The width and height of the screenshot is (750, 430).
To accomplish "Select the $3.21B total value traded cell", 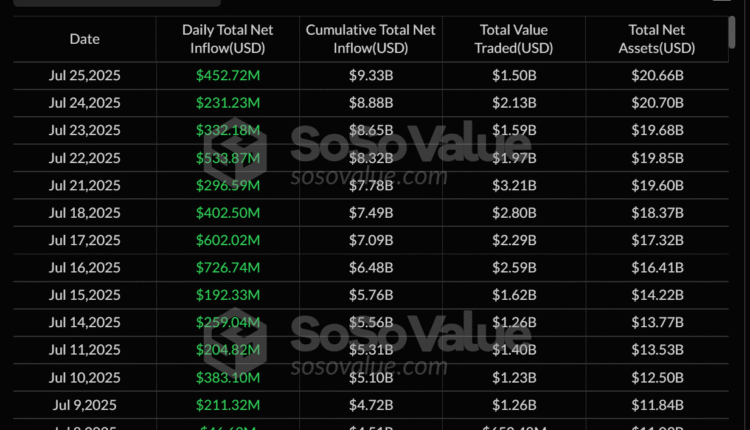I will tap(516, 187).
